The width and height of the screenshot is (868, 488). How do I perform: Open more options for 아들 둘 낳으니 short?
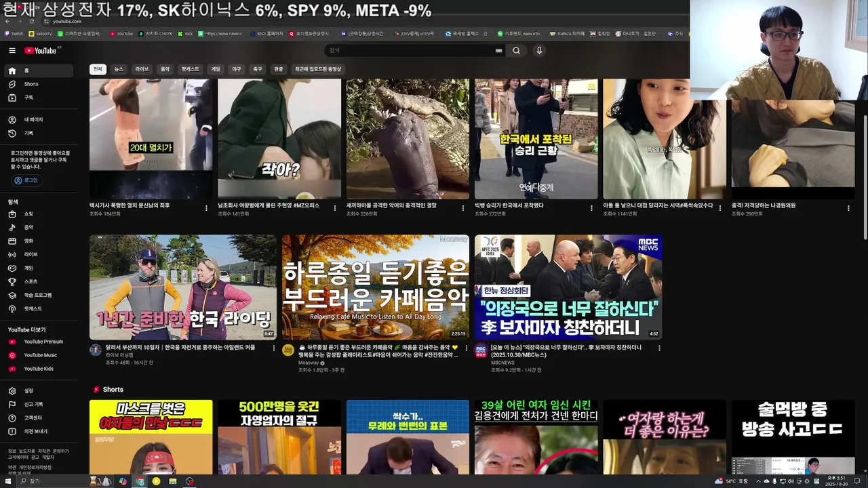click(x=720, y=208)
